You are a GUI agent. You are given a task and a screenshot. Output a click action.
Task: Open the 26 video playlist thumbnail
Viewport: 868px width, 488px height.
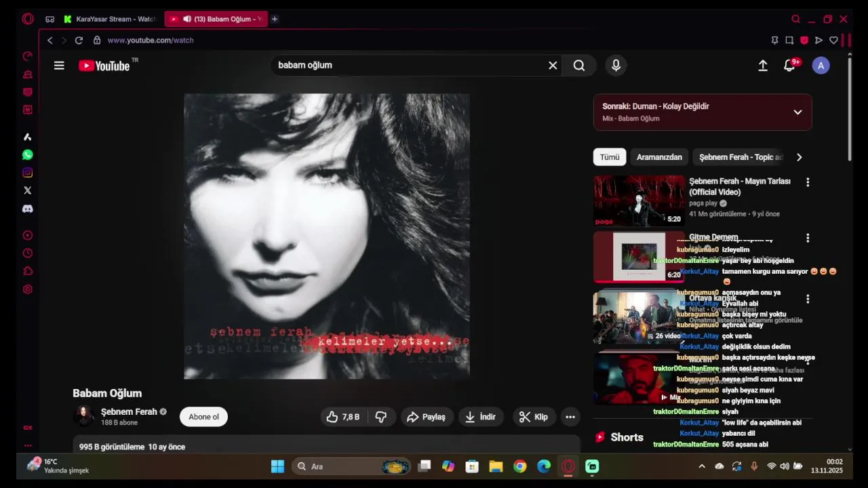pyautogui.click(x=639, y=317)
